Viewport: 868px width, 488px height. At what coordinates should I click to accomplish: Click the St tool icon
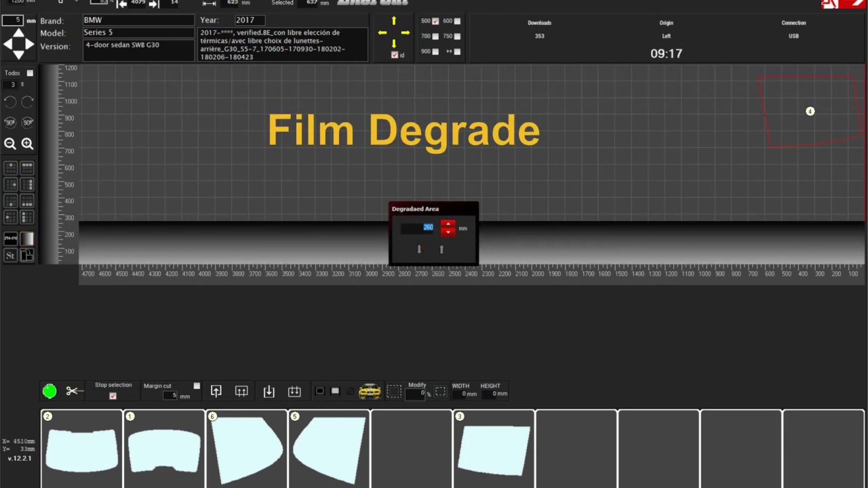(11, 256)
